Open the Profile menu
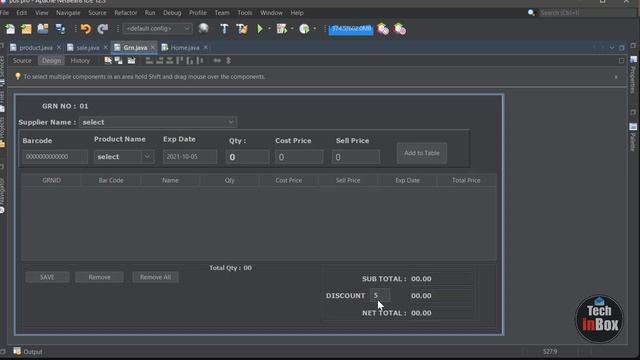The image size is (640, 360). [x=198, y=13]
